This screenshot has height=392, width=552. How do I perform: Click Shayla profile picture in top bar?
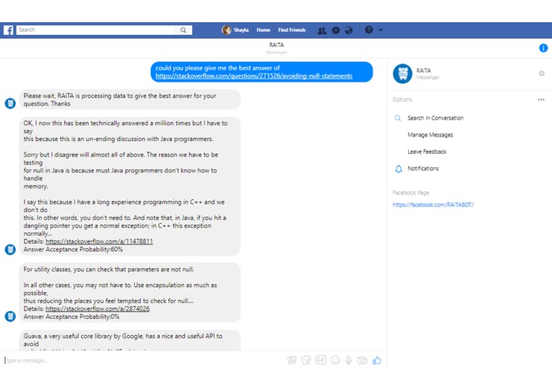[226, 30]
